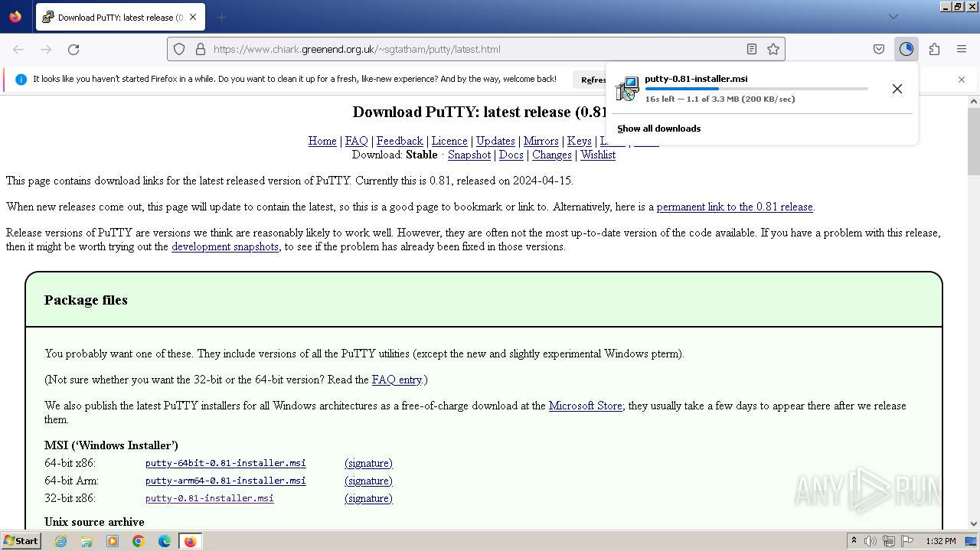Bookmark this page with the star icon

(x=773, y=49)
